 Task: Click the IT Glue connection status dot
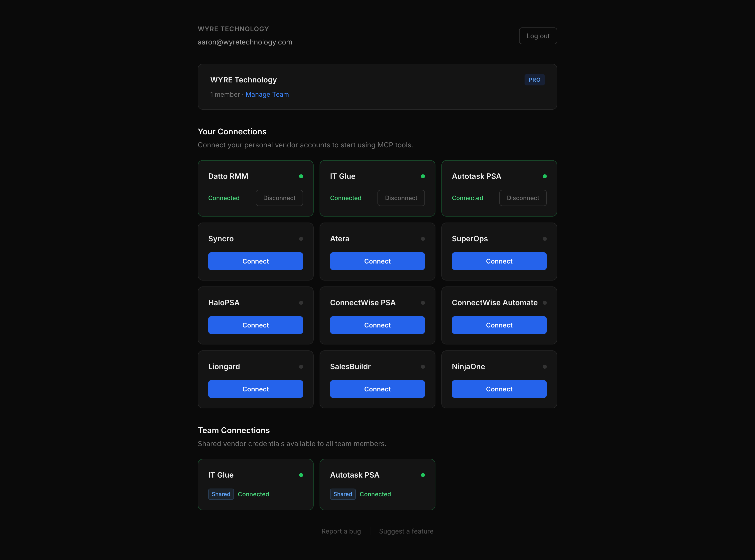423,176
